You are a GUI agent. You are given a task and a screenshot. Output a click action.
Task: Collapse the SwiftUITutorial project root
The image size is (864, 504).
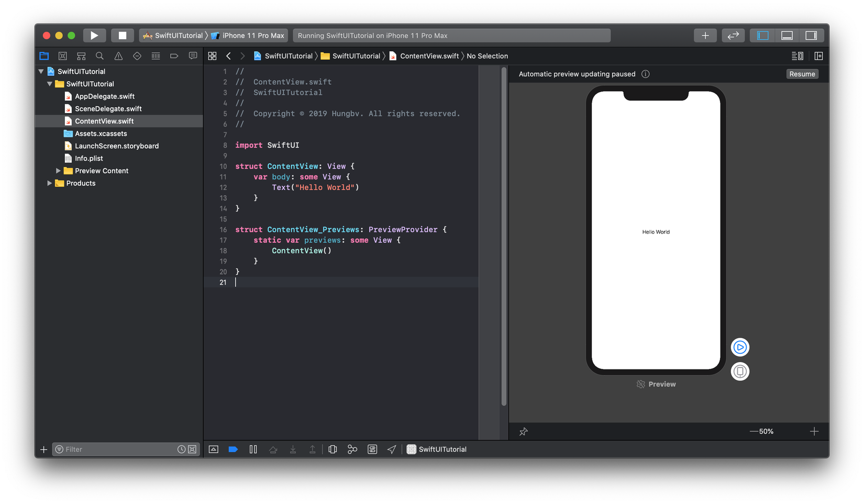tap(41, 71)
